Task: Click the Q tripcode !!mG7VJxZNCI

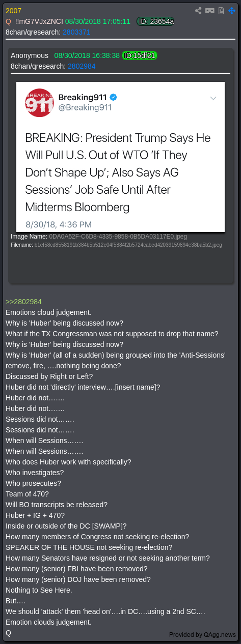Action: coord(38,21)
